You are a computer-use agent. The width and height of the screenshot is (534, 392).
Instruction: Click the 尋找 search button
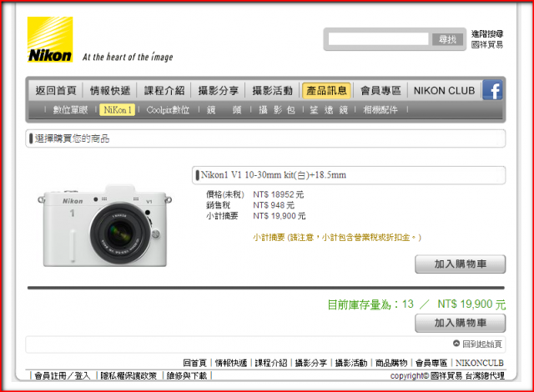click(447, 39)
